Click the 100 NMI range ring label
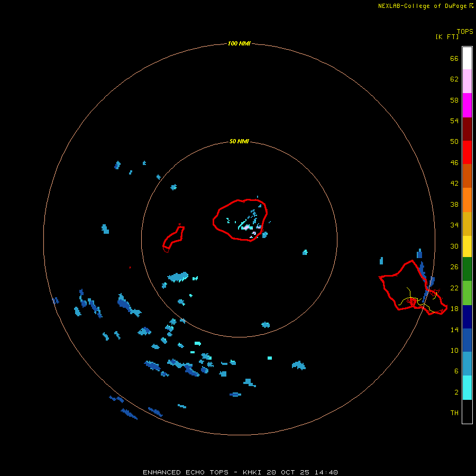This screenshot has width=476, height=476. [x=239, y=43]
